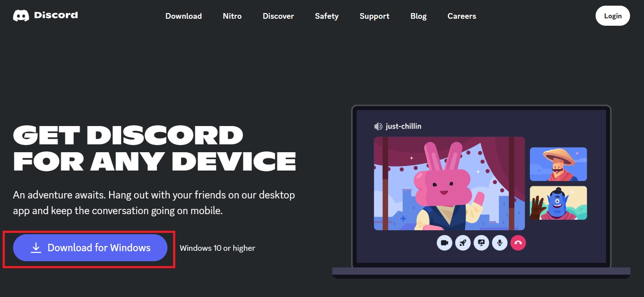The height and width of the screenshot is (297, 644).
Task: Click the speaker icon beside just-chillin
Action: 378,126
